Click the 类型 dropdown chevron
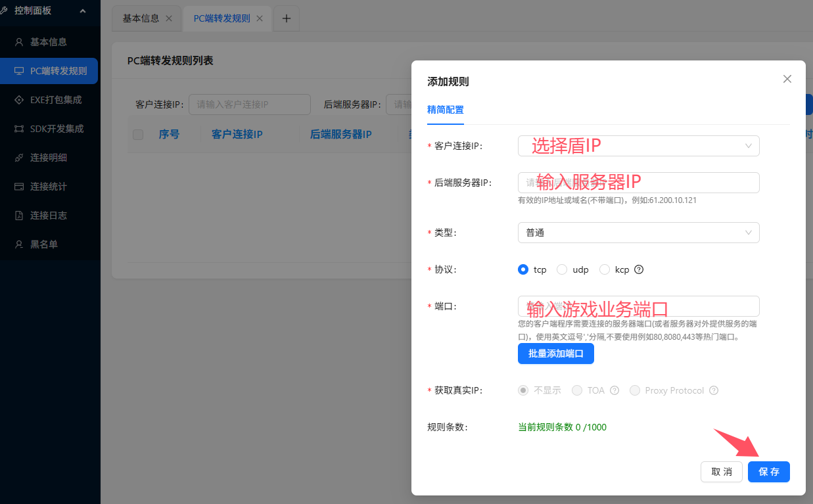The width and height of the screenshot is (813, 504). click(749, 233)
